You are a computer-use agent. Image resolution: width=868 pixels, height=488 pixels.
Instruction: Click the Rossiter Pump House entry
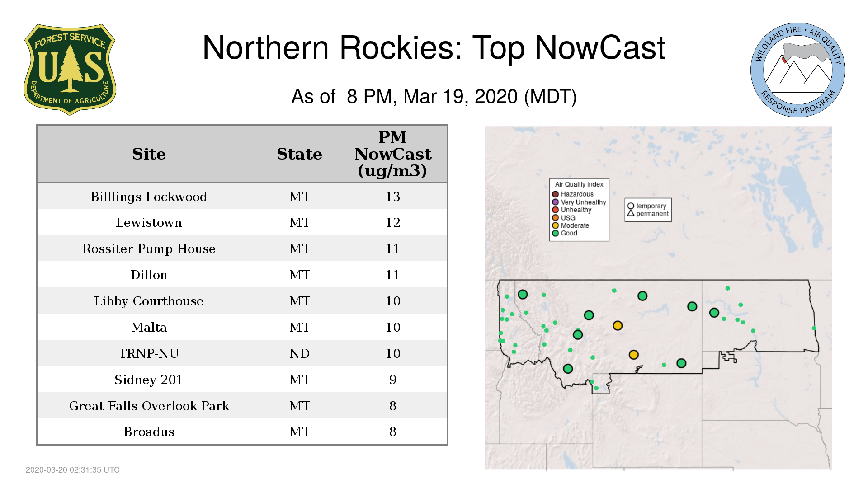pyautogui.click(x=149, y=249)
